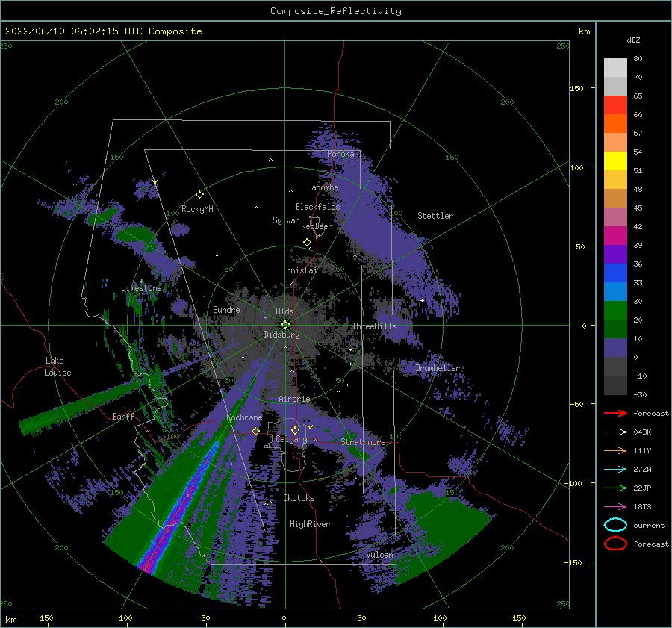The height and width of the screenshot is (628, 672).
Task: Click the Calgary city label
Action: (291, 439)
